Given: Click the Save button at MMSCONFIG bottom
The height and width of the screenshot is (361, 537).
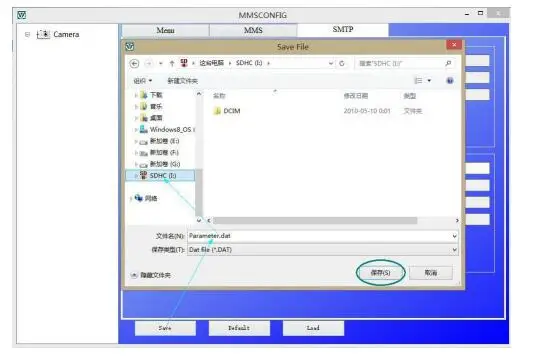Looking at the screenshot, I should (165, 328).
